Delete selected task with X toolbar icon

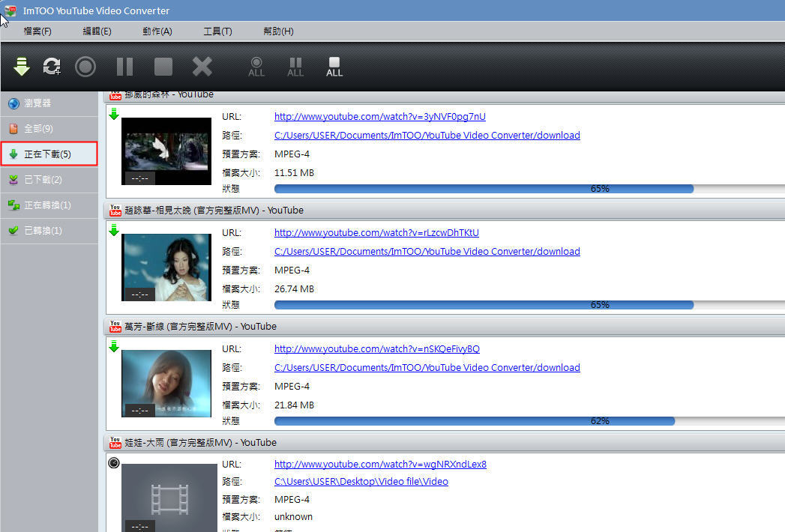202,67
